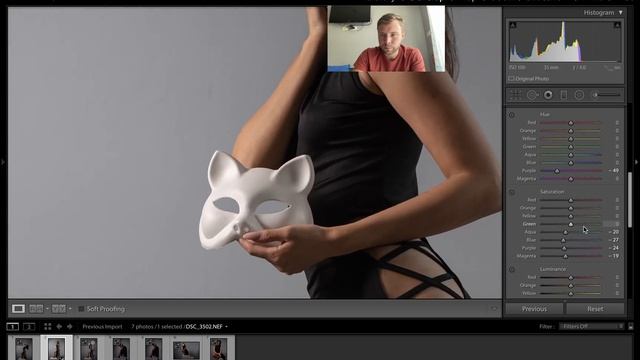Click the histogram graph area
Viewport: 640px width, 360px height.
(565, 42)
